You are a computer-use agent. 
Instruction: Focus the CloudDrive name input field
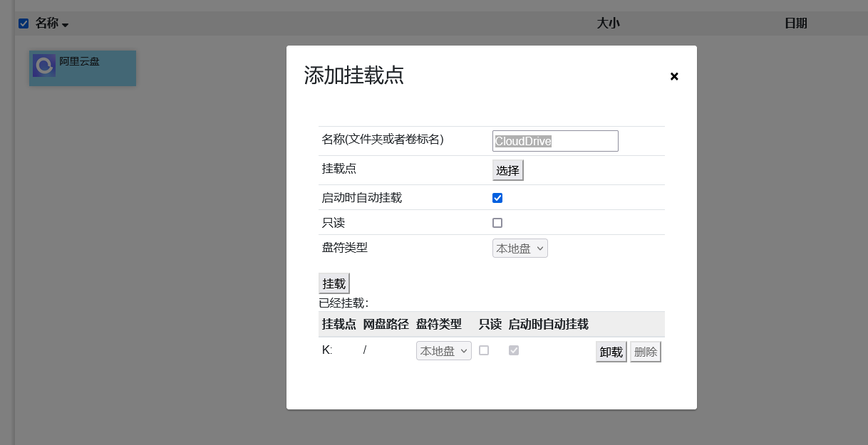point(555,141)
